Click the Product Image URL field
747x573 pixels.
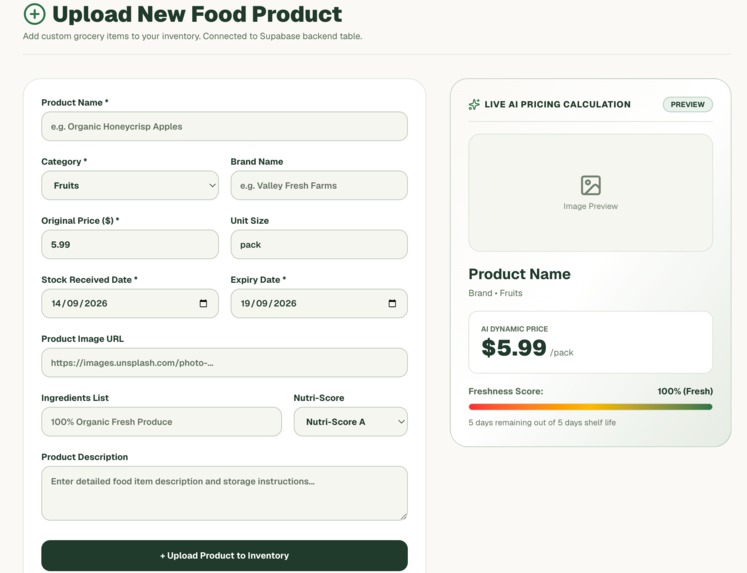pyautogui.click(x=224, y=362)
